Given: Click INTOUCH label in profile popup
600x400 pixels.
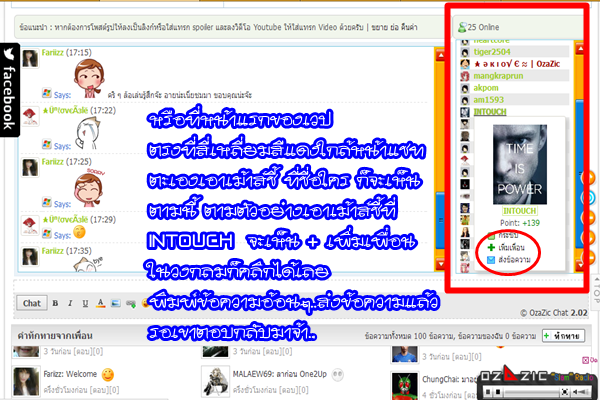Looking at the screenshot, I should coord(519,211).
